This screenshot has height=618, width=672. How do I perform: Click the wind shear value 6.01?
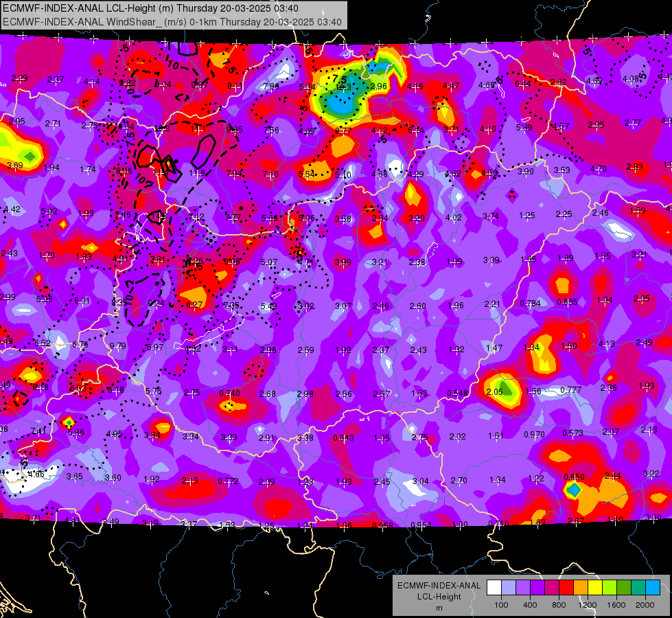click(x=82, y=301)
